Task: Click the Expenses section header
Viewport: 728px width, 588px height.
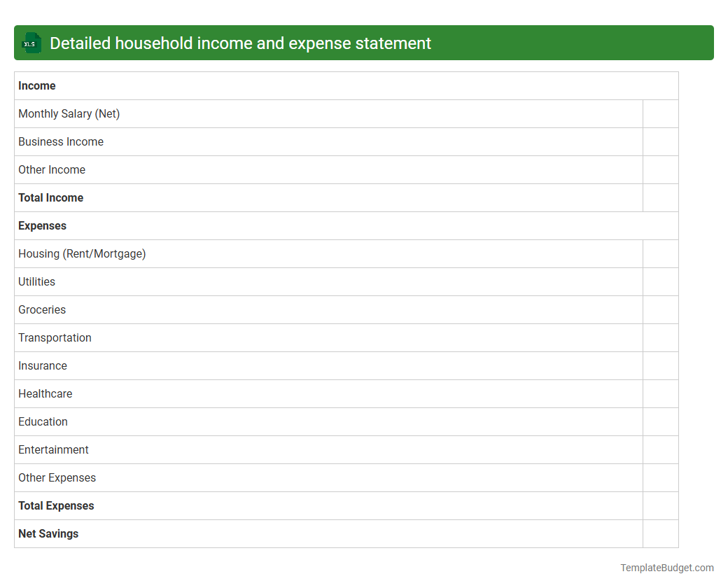Action: pos(42,225)
